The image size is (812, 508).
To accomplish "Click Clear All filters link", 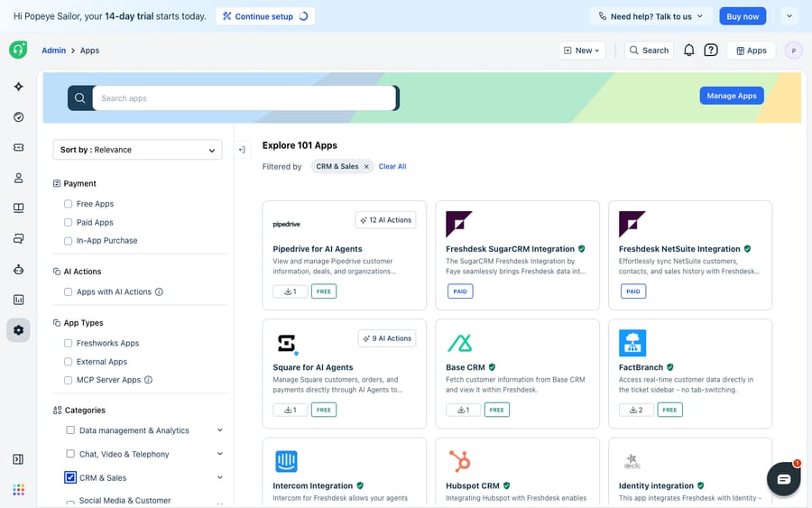I will click(392, 166).
